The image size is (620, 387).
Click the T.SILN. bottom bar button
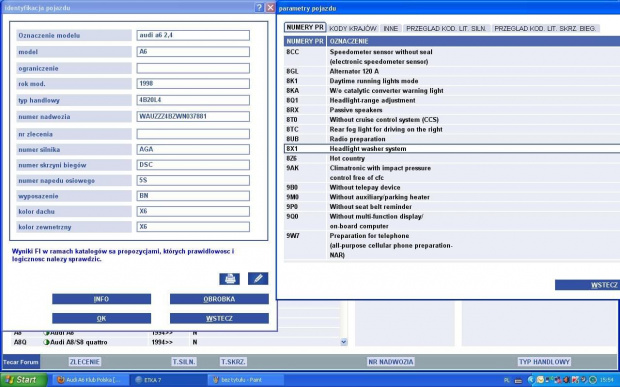pos(184,362)
